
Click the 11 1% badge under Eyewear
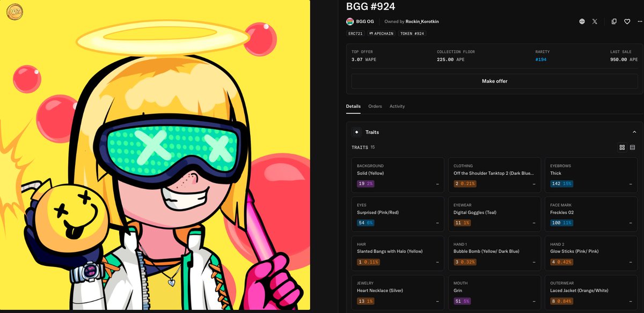pyautogui.click(x=462, y=222)
